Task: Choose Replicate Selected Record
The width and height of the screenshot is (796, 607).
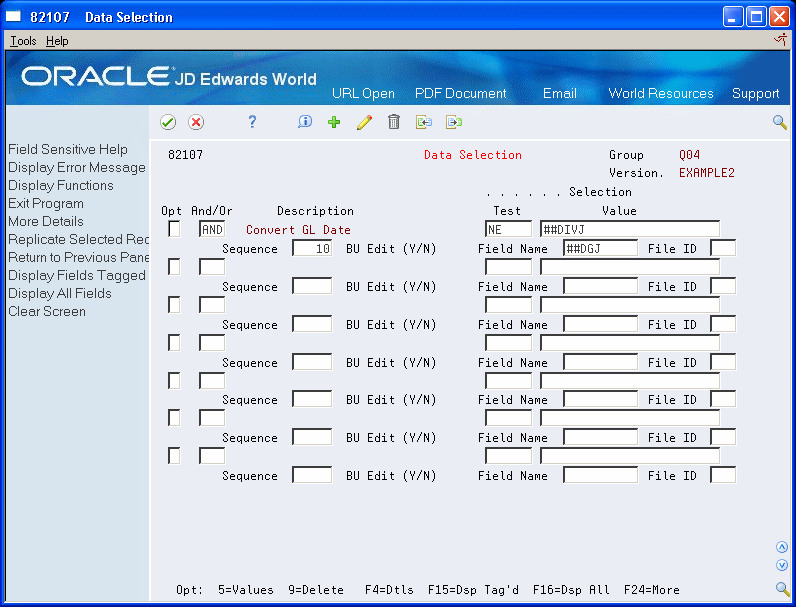Action: tap(79, 240)
